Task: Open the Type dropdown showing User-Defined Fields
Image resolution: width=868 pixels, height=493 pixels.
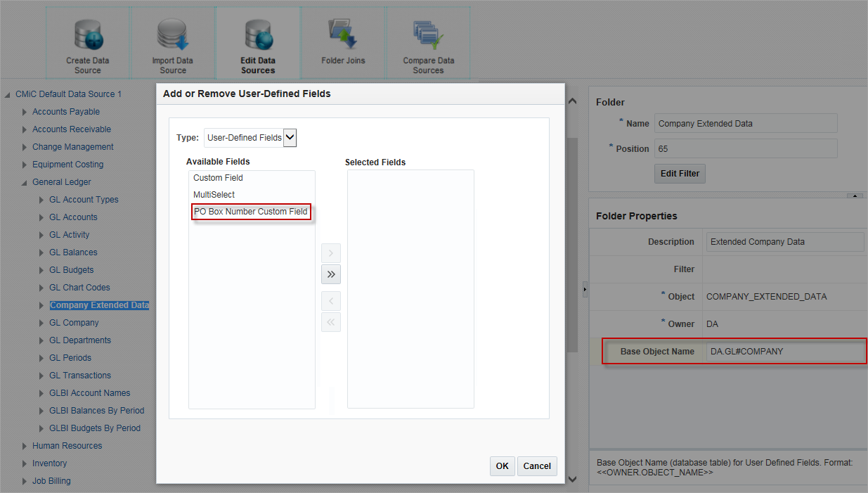Action: pyautogui.click(x=290, y=138)
